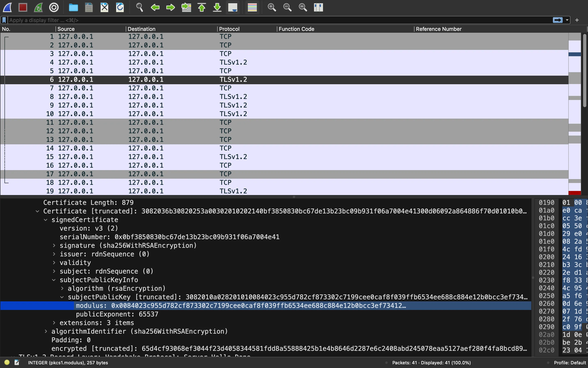Reset text to normal size
The height and width of the screenshot is (368, 588).
point(303,7)
